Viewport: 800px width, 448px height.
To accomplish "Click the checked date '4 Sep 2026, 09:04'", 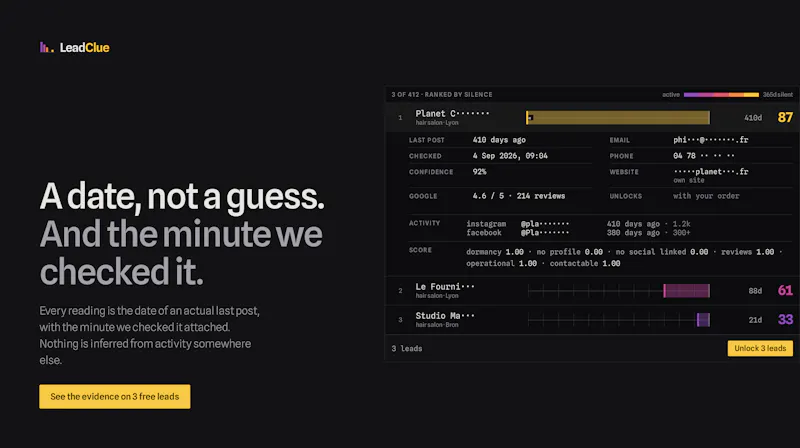I will pyautogui.click(x=510, y=156).
